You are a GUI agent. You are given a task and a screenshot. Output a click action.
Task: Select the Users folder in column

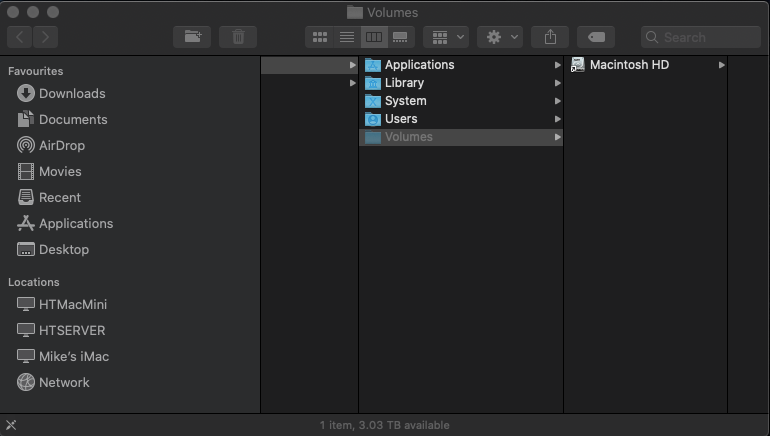point(400,119)
